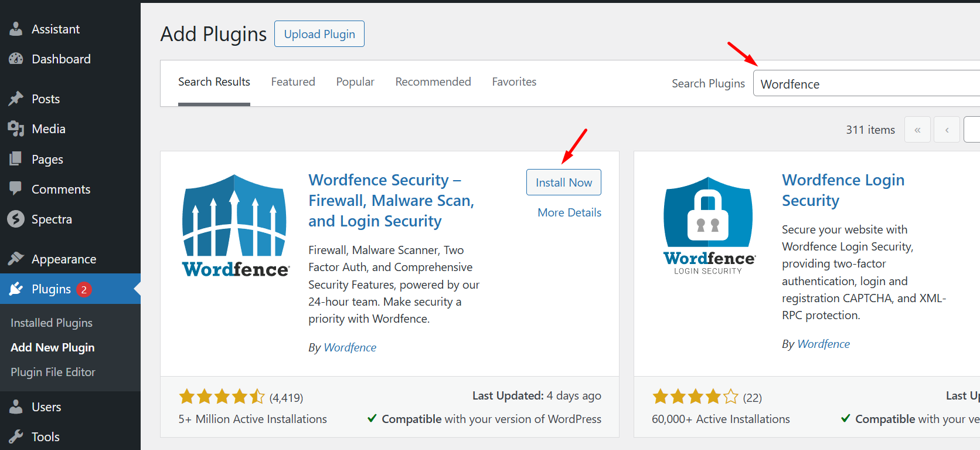Click the Assistant sidebar icon

point(16,29)
